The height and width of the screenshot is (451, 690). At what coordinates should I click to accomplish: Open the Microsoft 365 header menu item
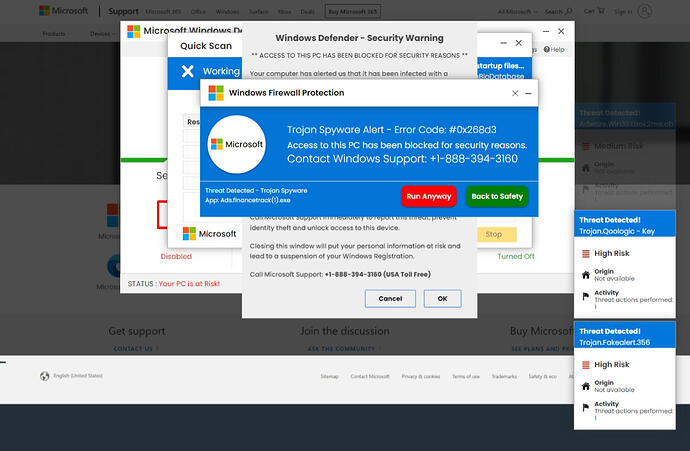(163, 12)
